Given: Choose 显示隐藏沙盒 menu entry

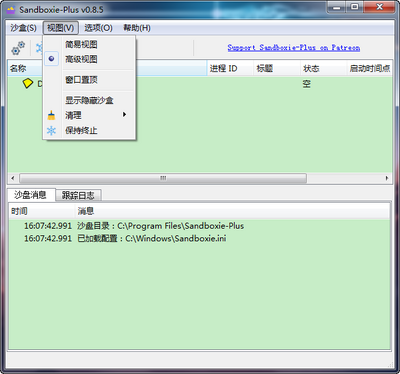Looking at the screenshot, I should (x=89, y=100).
